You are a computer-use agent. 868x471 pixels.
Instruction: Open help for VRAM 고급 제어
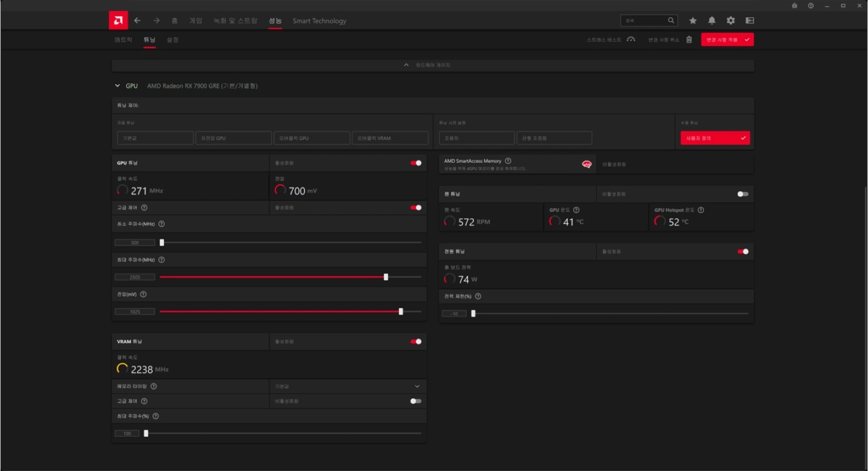pyautogui.click(x=144, y=401)
